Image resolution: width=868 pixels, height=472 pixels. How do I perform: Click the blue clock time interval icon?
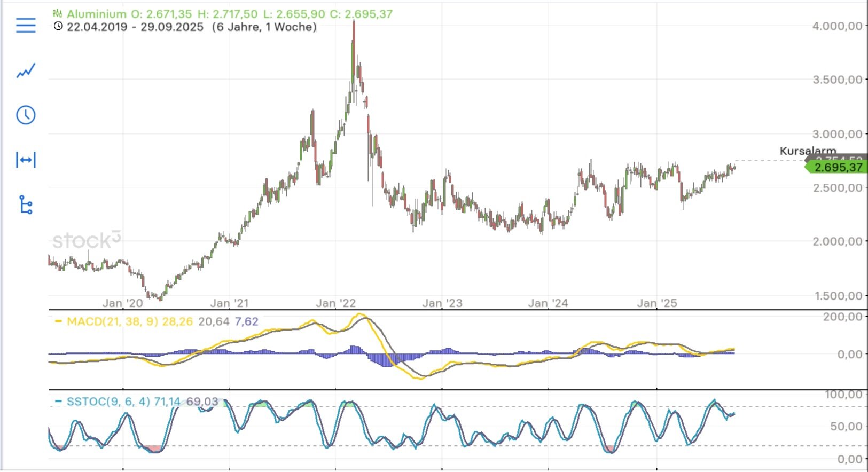26,115
